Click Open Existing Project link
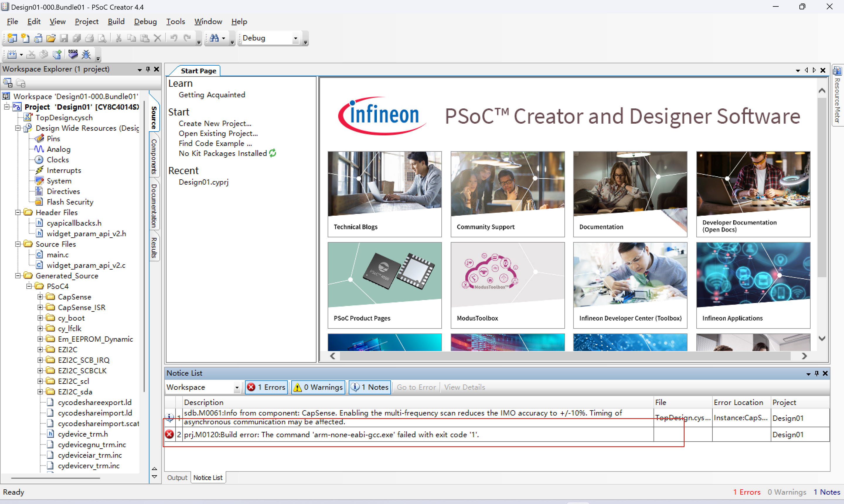This screenshot has height=504, width=844. pyautogui.click(x=218, y=133)
